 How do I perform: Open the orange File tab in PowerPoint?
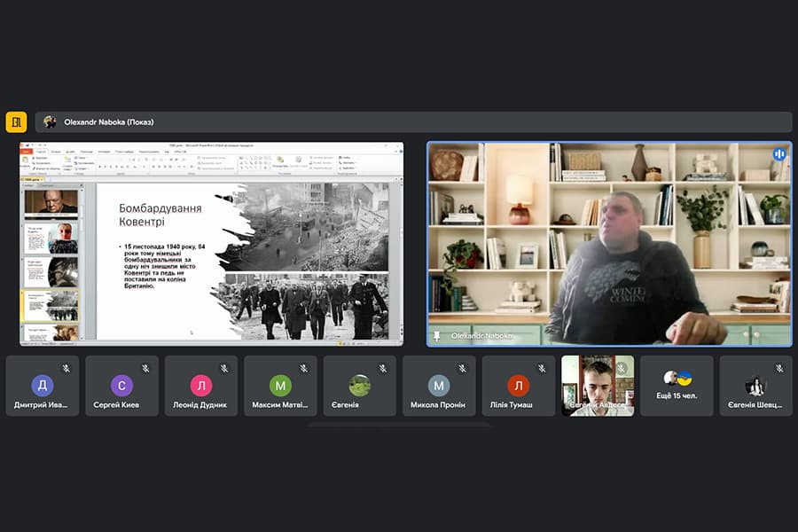[26, 152]
